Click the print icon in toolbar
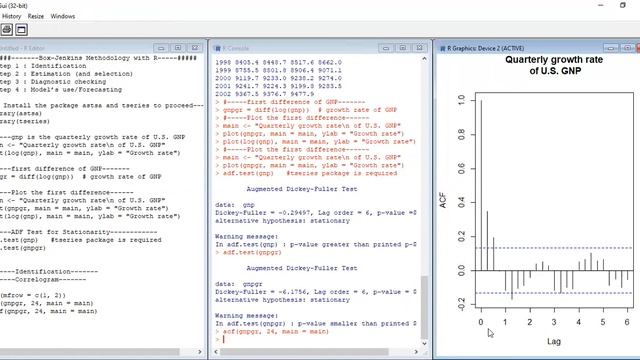The image size is (640, 360). 7,29
